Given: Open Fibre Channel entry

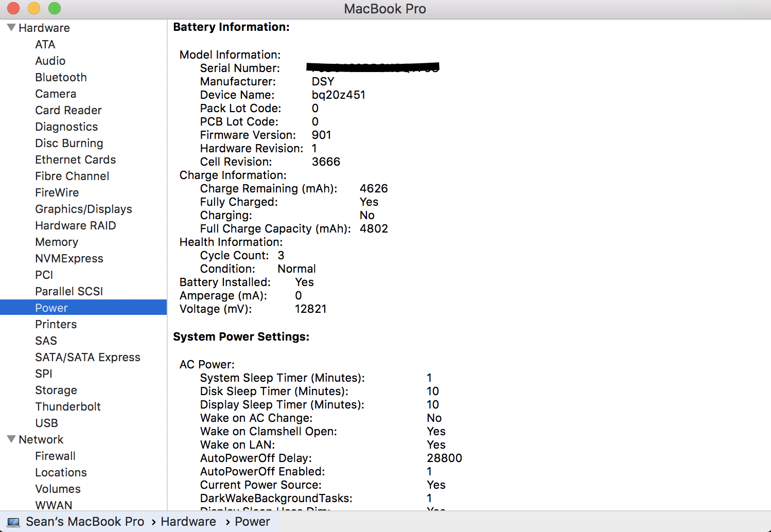Looking at the screenshot, I should tap(72, 176).
